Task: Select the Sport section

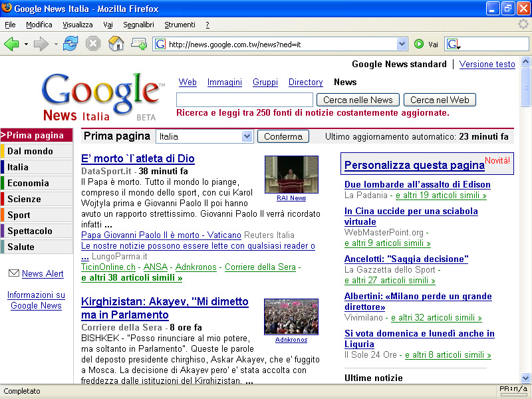Action: pos(37,215)
